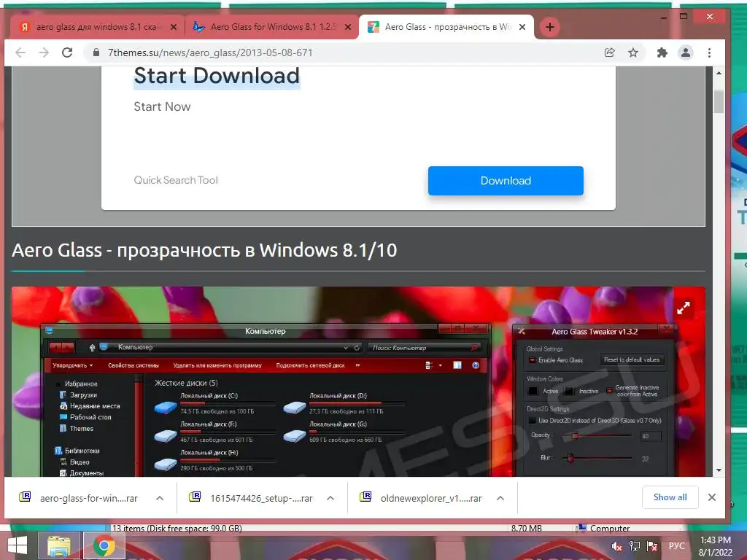
Task: Open the Action Center flag icon
Action: point(651,546)
